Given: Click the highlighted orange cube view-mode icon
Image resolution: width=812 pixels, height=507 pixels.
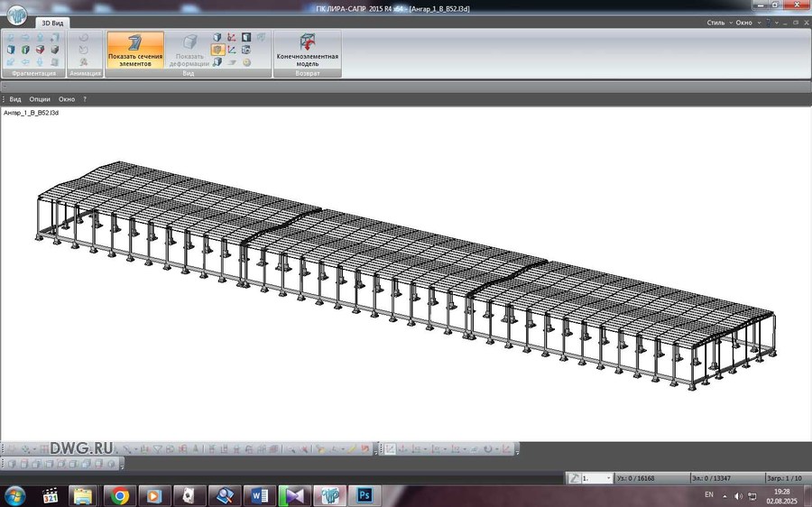Looking at the screenshot, I should pos(217,51).
